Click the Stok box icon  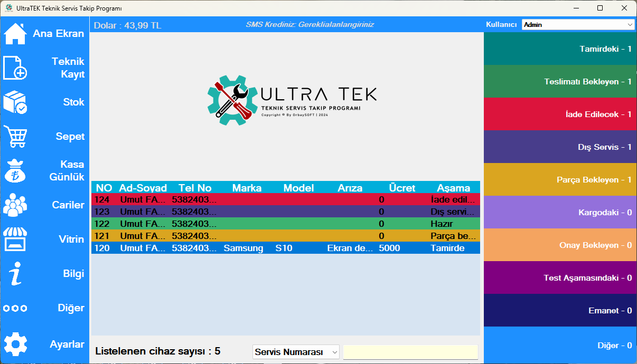coord(15,102)
